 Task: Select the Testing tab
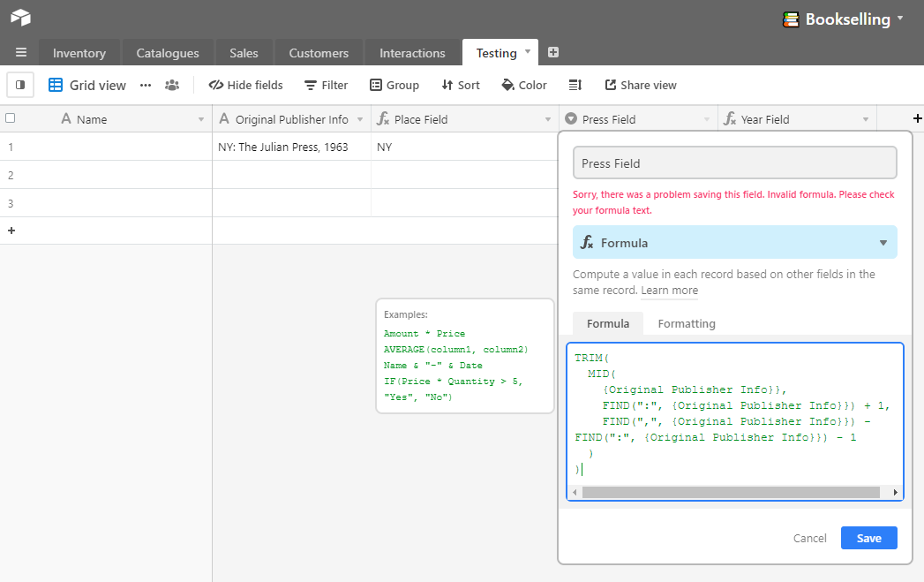click(496, 53)
